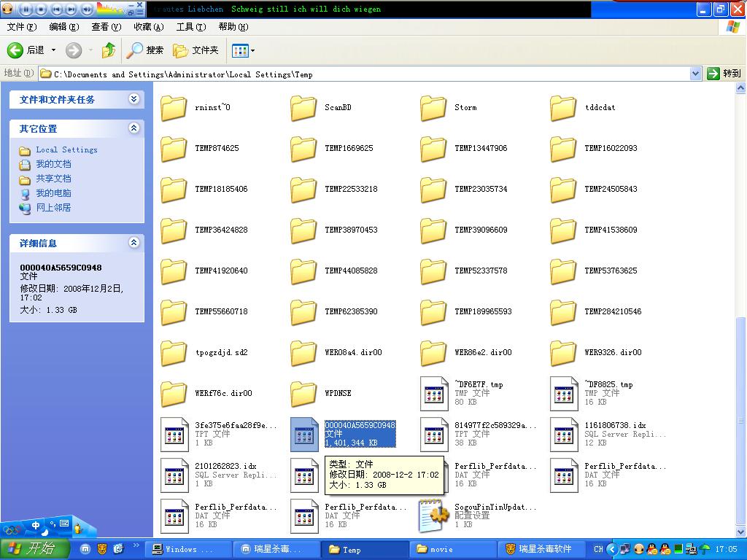Select the Storm folder
This screenshot has width=747, height=560.
tap(433, 108)
